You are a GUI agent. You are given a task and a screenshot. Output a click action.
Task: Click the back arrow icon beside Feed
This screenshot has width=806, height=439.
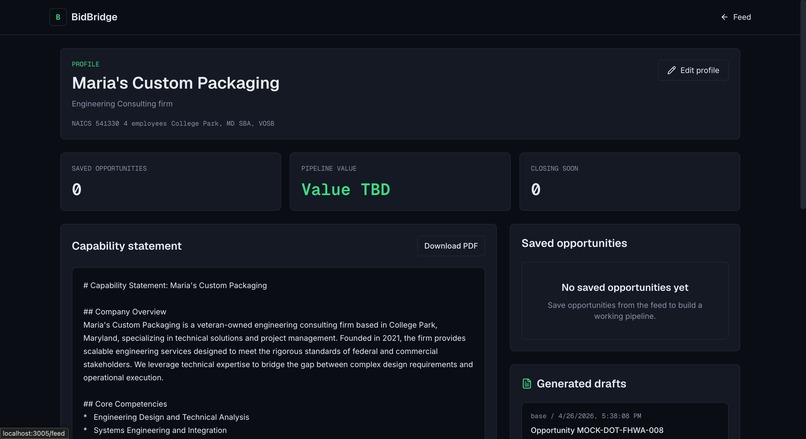pos(724,17)
